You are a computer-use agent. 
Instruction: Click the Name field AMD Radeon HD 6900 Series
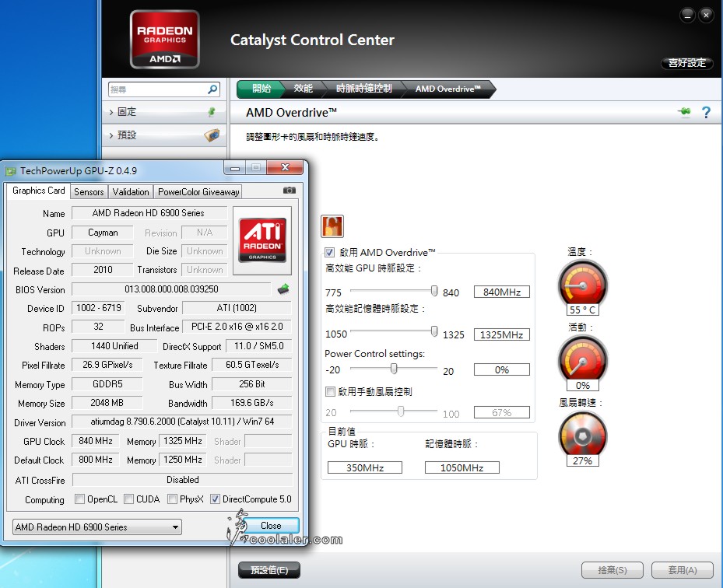(x=149, y=213)
